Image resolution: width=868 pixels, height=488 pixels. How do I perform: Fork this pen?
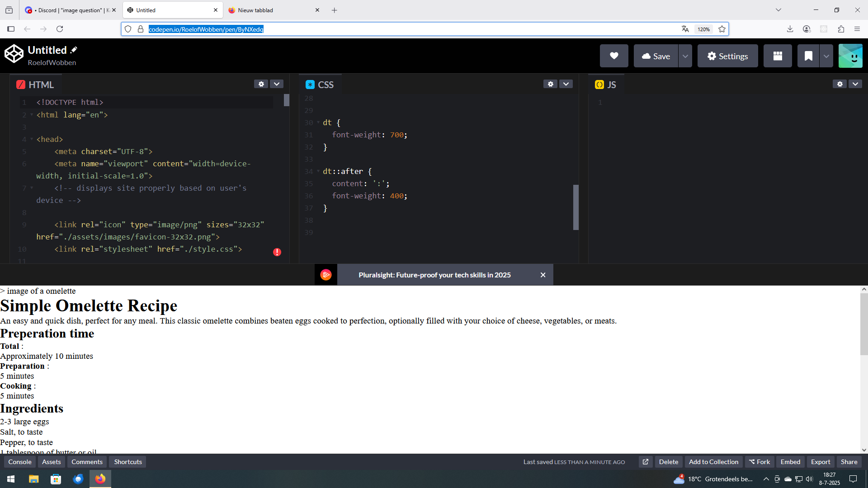click(x=759, y=462)
